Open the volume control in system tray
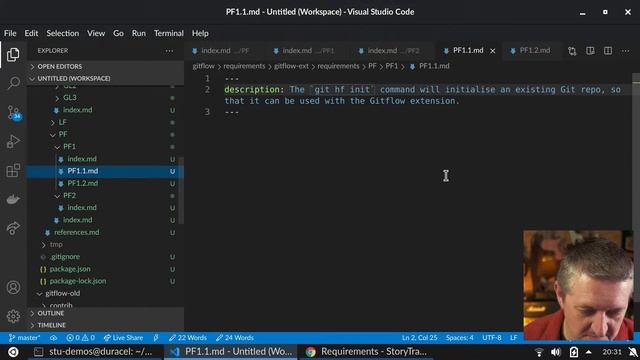The height and width of the screenshot is (360, 640). click(556, 352)
